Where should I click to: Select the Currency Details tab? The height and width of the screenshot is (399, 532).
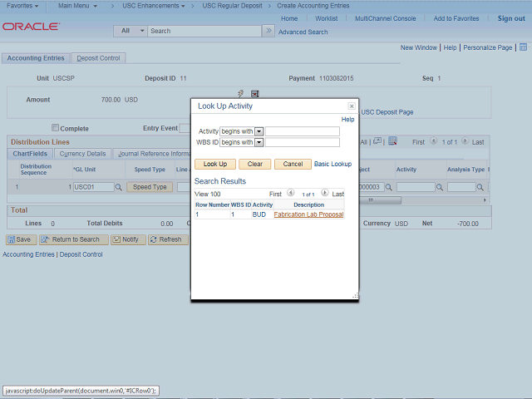coord(82,154)
